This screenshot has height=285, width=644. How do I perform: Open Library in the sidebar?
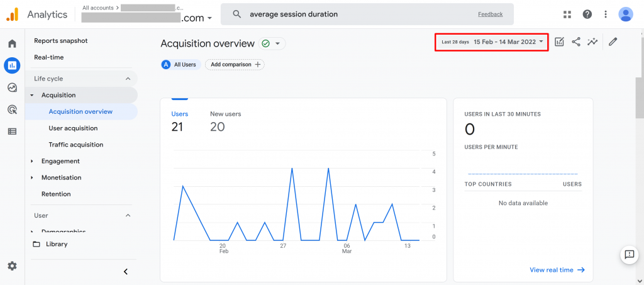57,244
